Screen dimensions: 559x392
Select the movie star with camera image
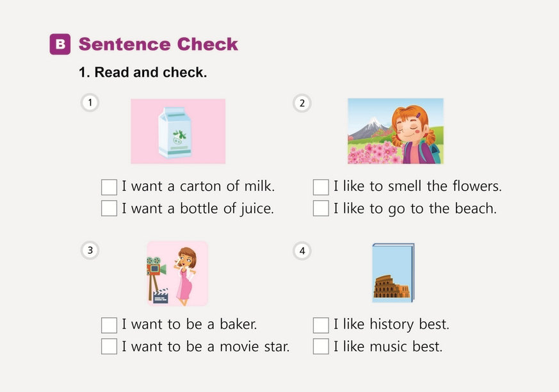pyautogui.click(x=177, y=274)
